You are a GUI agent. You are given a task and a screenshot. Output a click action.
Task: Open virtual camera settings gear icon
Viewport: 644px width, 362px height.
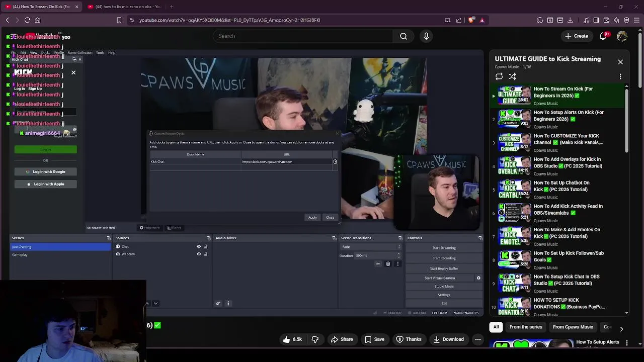478,278
